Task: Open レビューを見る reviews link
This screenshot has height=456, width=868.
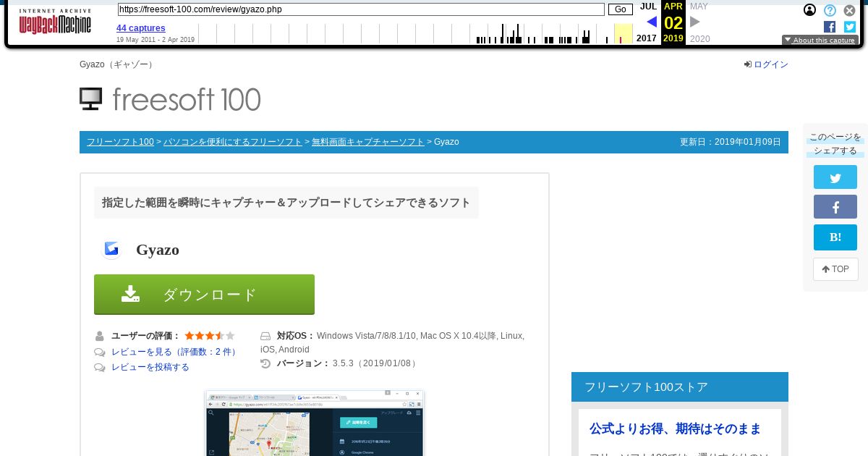Action: [x=174, y=352]
